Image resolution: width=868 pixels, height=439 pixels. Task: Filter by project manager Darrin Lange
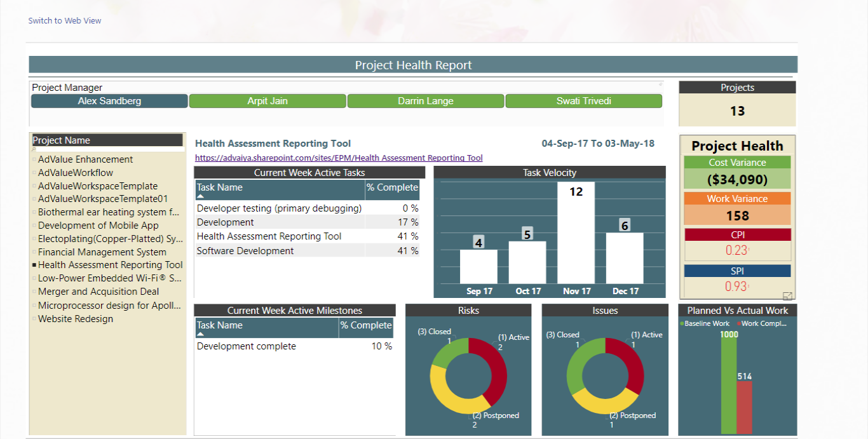426,101
